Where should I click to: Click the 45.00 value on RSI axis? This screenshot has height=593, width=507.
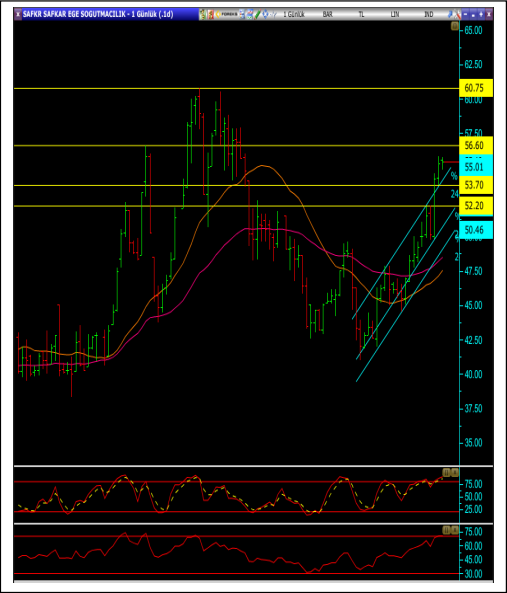point(473,560)
